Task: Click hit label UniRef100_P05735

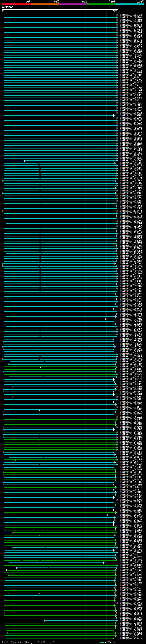Action: coord(131,628)
